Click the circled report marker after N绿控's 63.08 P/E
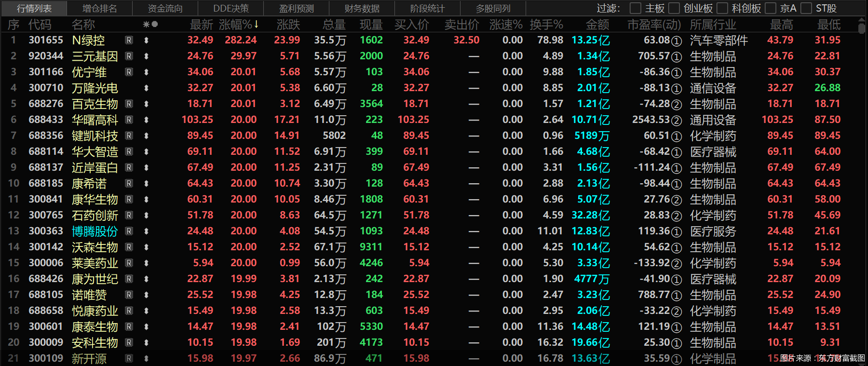 point(677,41)
